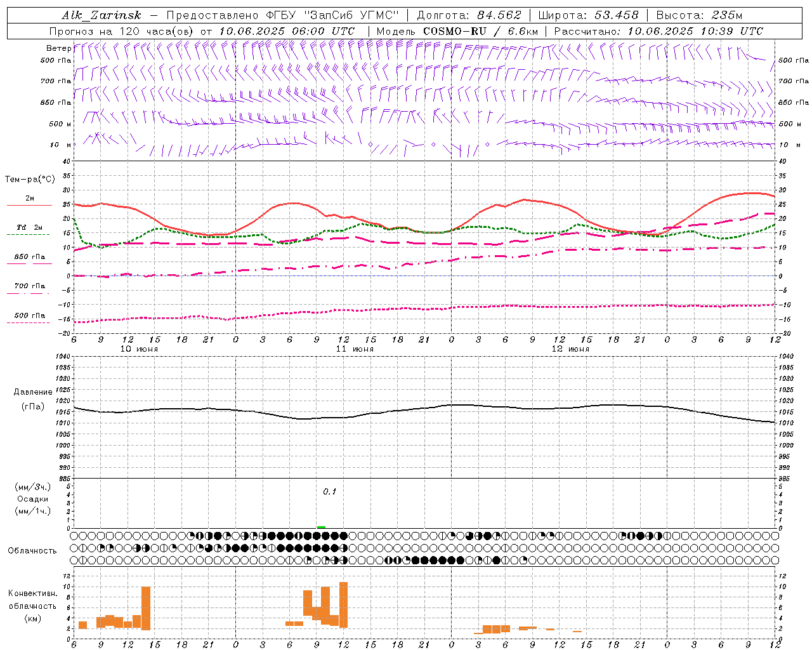Click the 11 июня date label

point(355,349)
